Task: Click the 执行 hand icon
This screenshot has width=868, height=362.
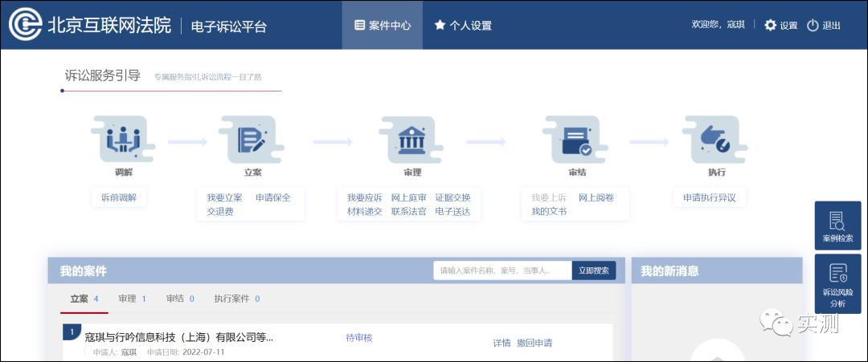Action: (x=715, y=140)
